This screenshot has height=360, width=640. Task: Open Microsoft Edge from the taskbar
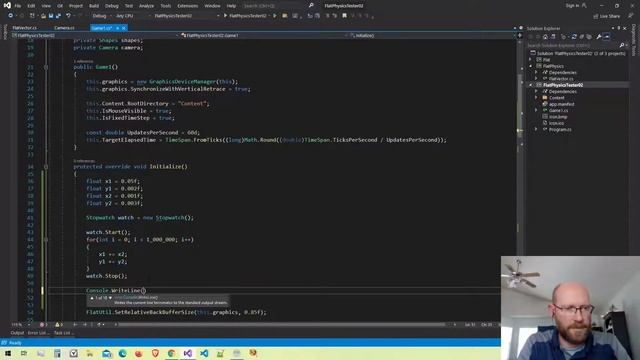[122, 353]
